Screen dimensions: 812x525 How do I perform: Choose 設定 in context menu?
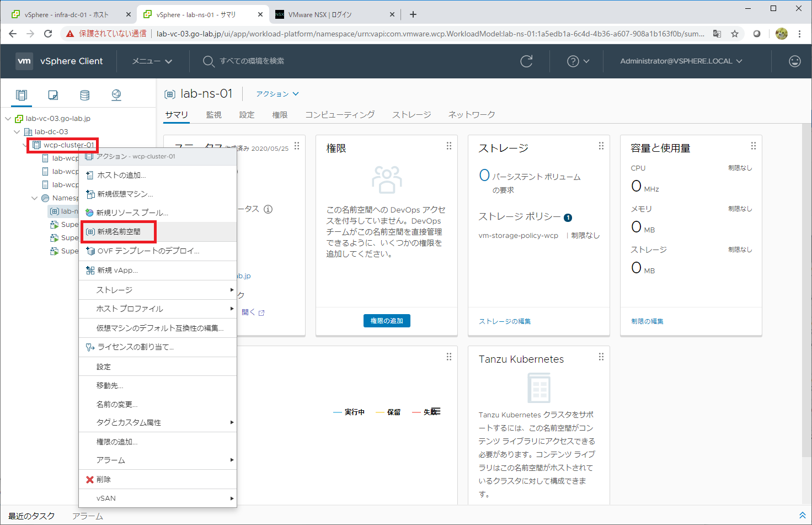158,367
